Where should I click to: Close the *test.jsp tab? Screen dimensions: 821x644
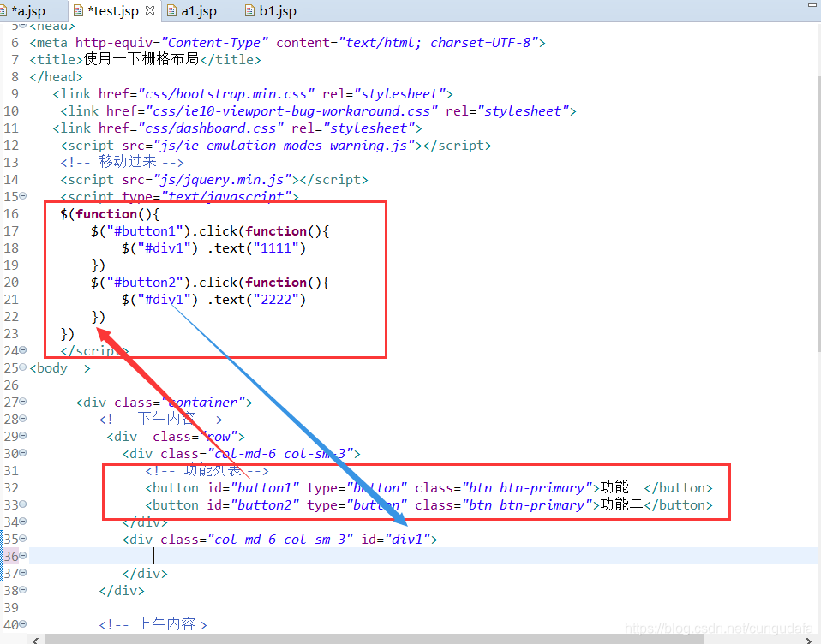pos(150,10)
